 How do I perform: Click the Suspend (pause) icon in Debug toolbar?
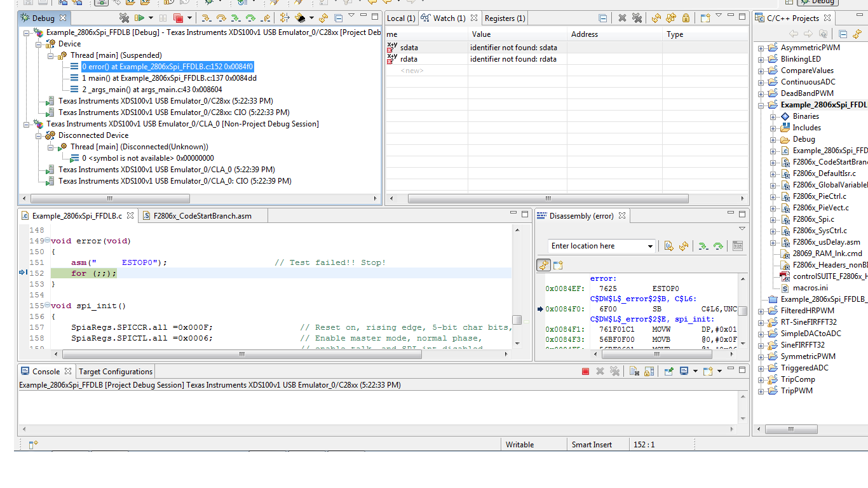pyautogui.click(x=163, y=18)
